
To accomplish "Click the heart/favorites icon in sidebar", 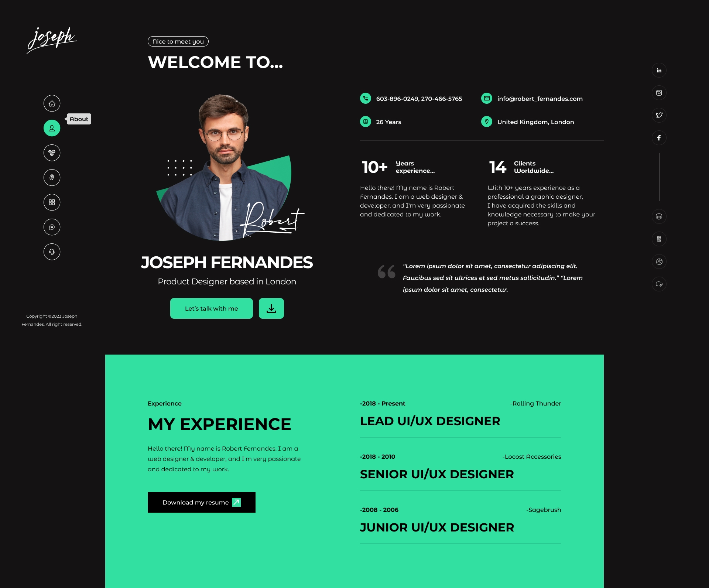I will [x=52, y=153].
